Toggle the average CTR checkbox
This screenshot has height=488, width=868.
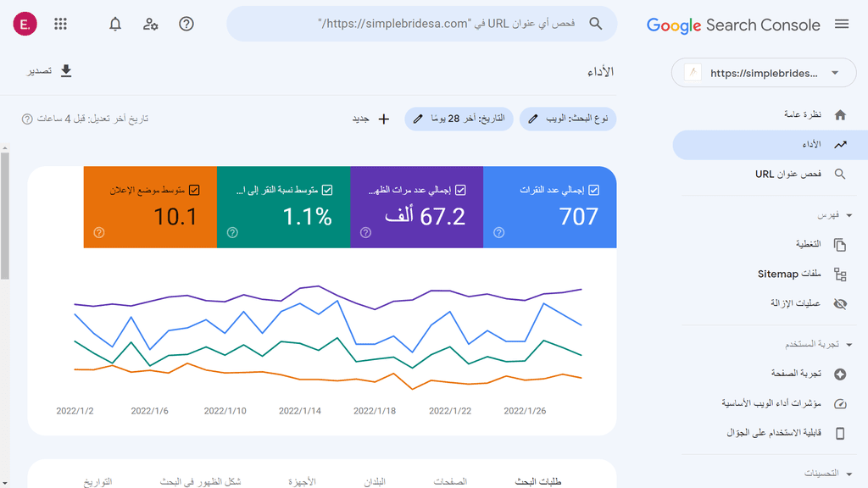(x=327, y=190)
